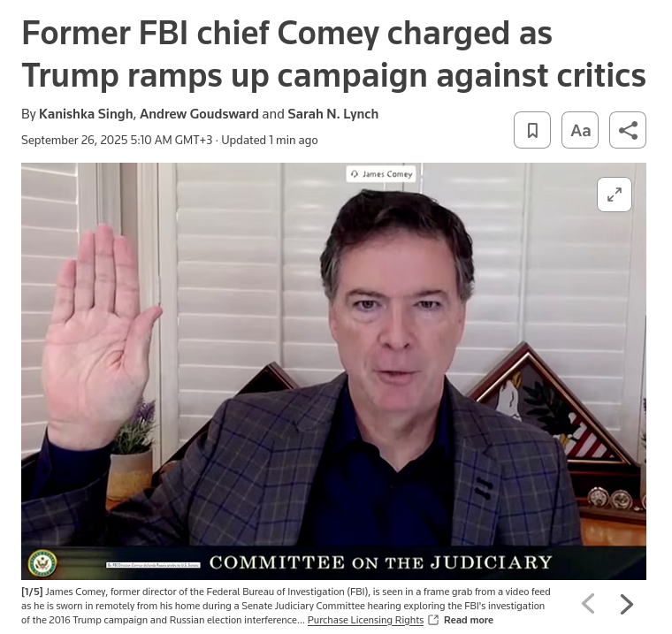Go to the previous gallery image
The width and height of the screenshot is (672, 634).
588,604
